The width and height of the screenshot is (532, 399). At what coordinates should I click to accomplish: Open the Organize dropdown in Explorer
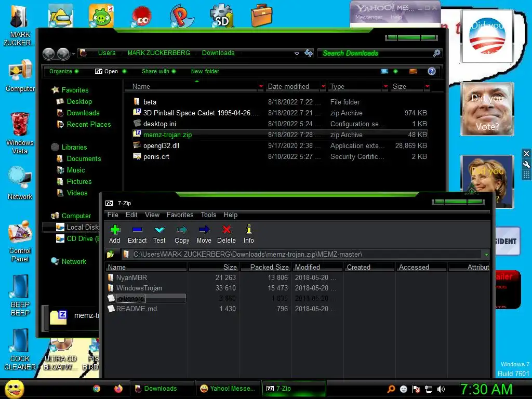64,71
